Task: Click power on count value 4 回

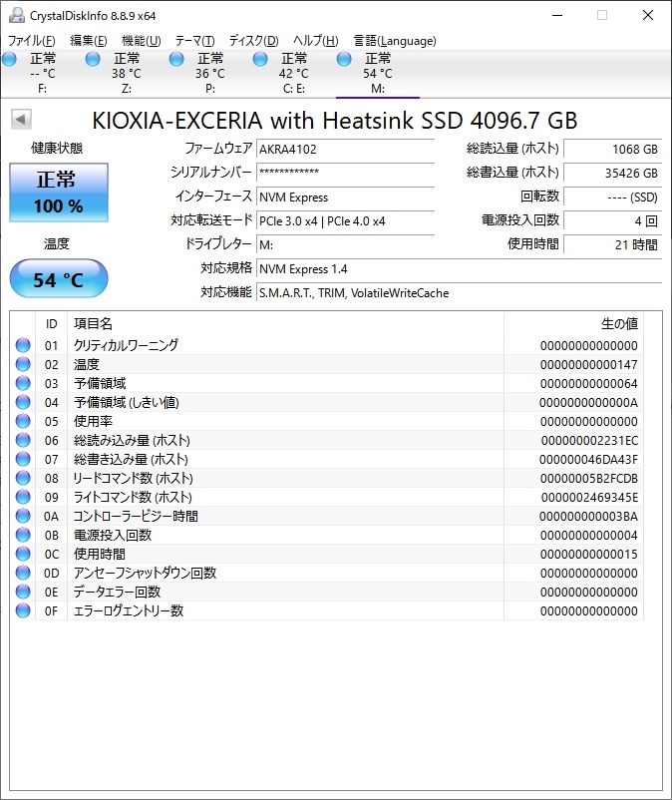Action: (x=613, y=220)
